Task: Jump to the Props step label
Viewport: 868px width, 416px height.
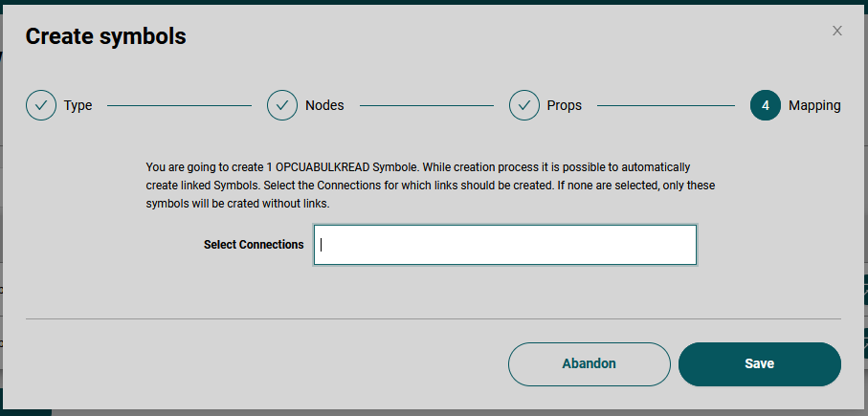Action: click(x=565, y=105)
